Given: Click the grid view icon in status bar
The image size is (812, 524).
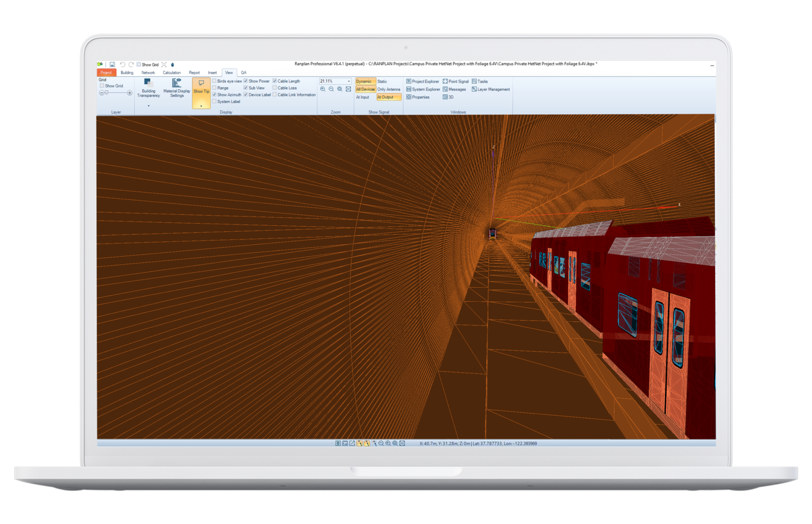Looking at the screenshot, I should coord(338,443).
